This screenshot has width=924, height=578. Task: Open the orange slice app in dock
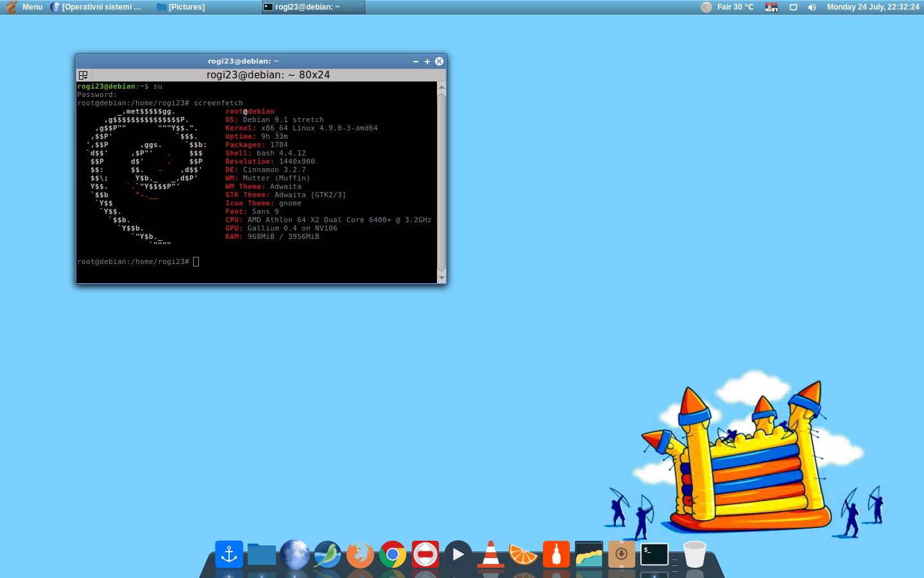pyautogui.click(x=523, y=554)
